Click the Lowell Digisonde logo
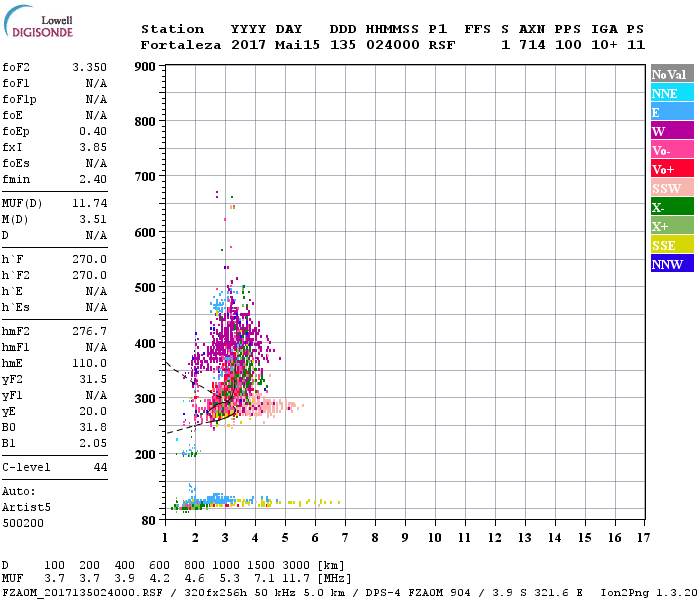 pos(36,25)
